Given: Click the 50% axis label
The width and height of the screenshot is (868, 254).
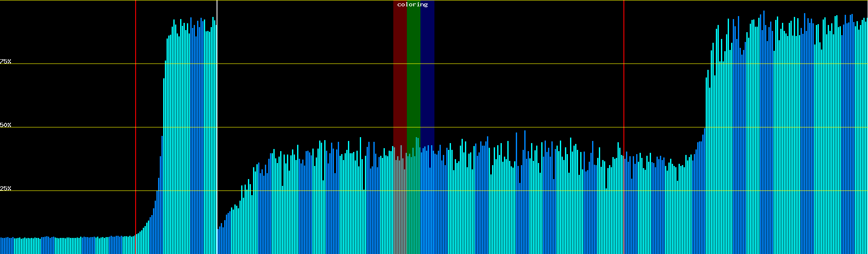Looking at the screenshot, I should tap(6, 125).
